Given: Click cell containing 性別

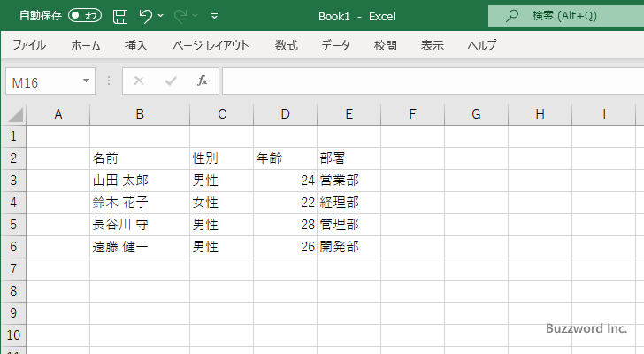Looking at the screenshot, I should (x=222, y=158).
